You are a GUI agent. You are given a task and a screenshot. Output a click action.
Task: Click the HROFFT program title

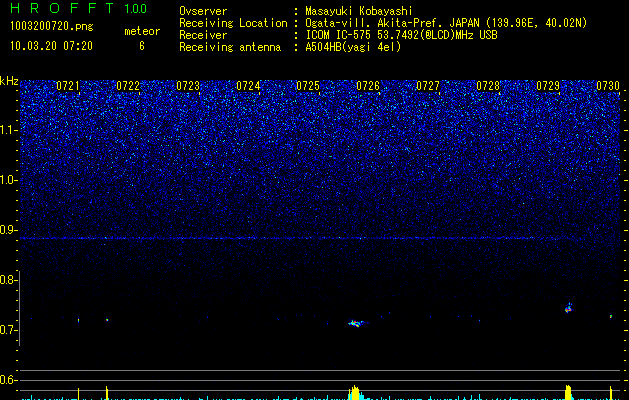coord(63,9)
